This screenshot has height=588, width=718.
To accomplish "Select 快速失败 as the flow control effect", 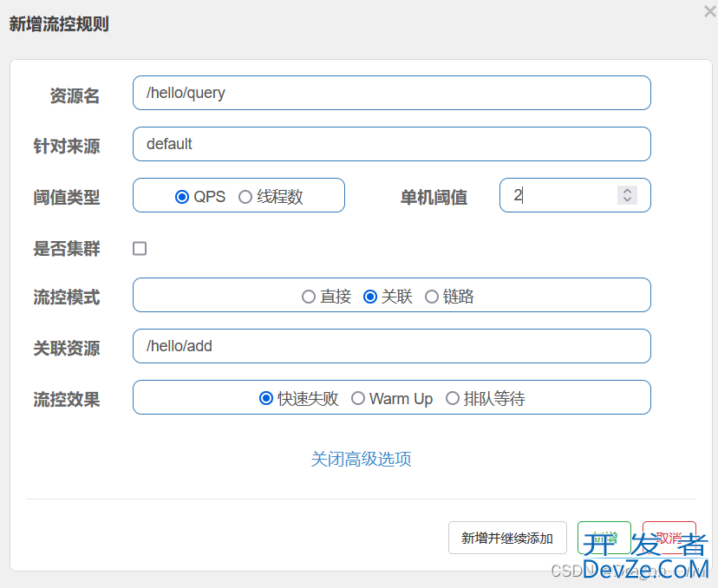I will point(266,398).
